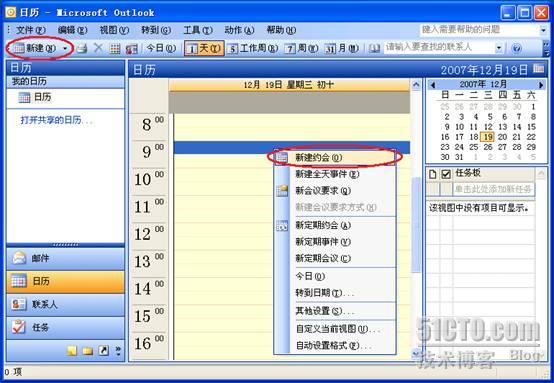The height and width of the screenshot is (383, 554).
Task: Switch to Day view (天)
Action: (x=204, y=48)
